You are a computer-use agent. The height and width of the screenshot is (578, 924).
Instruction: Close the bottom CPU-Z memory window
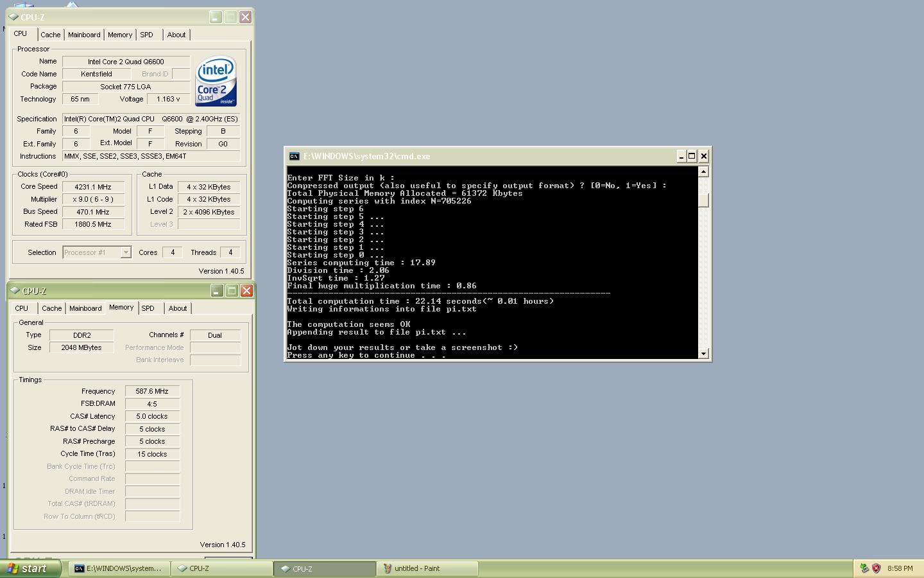coord(246,291)
